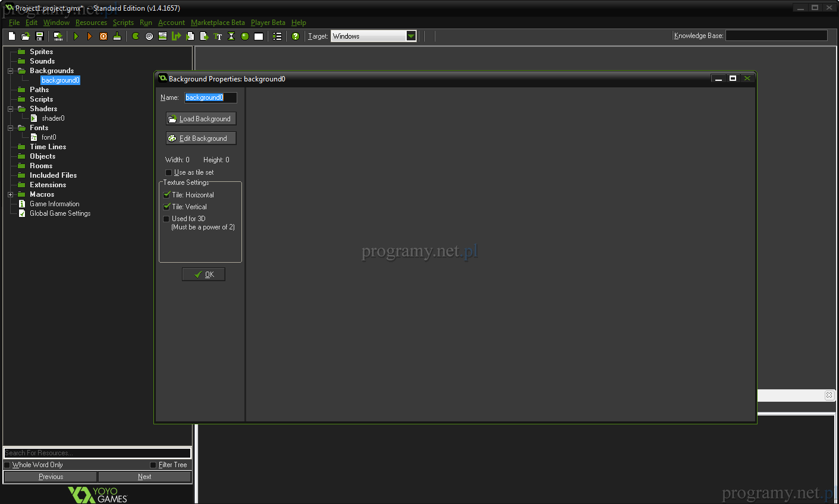
Task: Open the Scripts menu
Action: point(123,23)
